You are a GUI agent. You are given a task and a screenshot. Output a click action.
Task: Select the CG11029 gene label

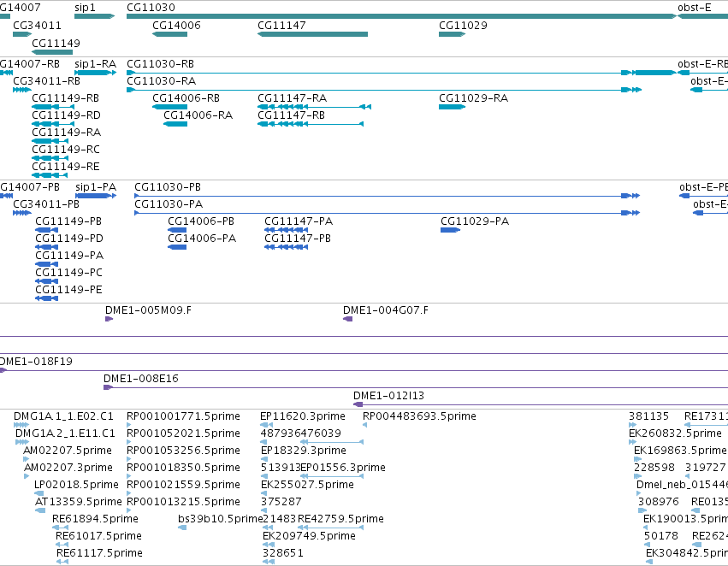pyautogui.click(x=463, y=25)
